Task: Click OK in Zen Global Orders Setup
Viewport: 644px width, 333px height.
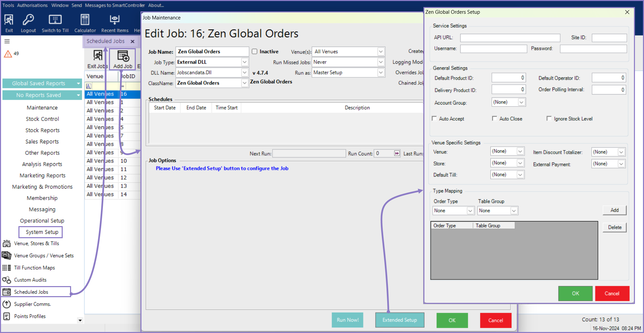Action: pyautogui.click(x=575, y=293)
